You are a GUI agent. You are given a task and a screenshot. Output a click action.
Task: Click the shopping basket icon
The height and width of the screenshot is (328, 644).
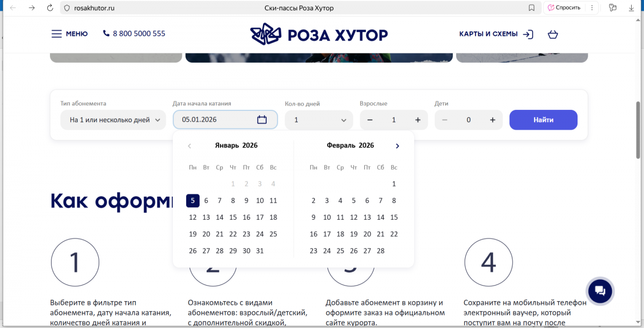(x=553, y=34)
